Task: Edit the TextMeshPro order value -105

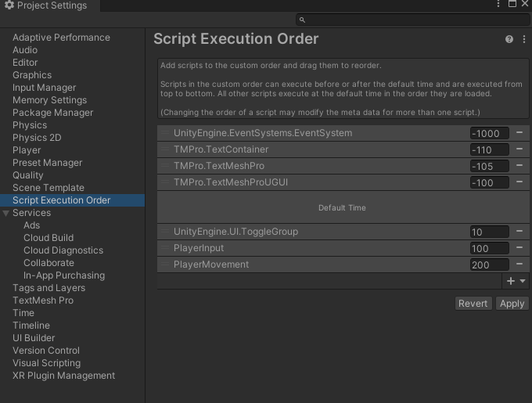Action: click(489, 166)
